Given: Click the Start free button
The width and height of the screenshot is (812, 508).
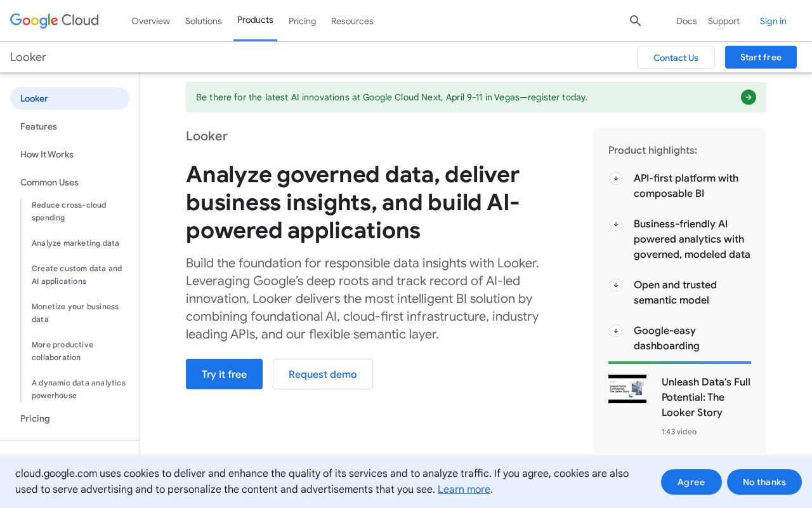Looking at the screenshot, I should (761, 57).
